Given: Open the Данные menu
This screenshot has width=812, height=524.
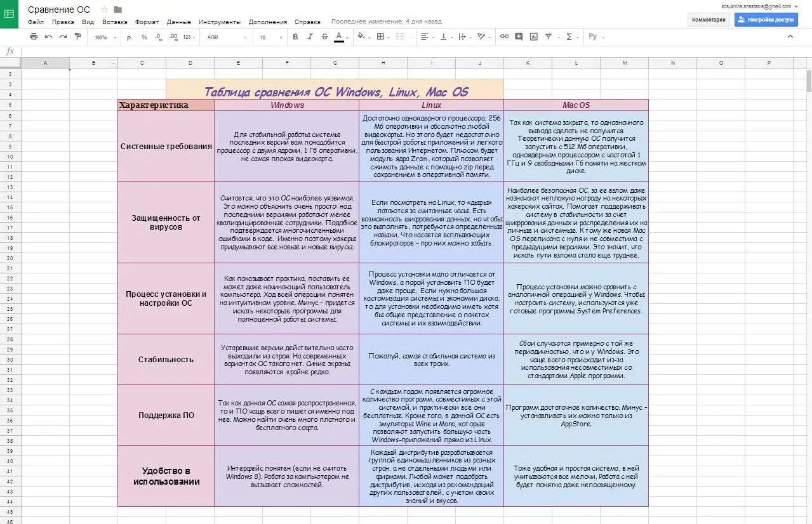Looking at the screenshot, I should (179, 22).
